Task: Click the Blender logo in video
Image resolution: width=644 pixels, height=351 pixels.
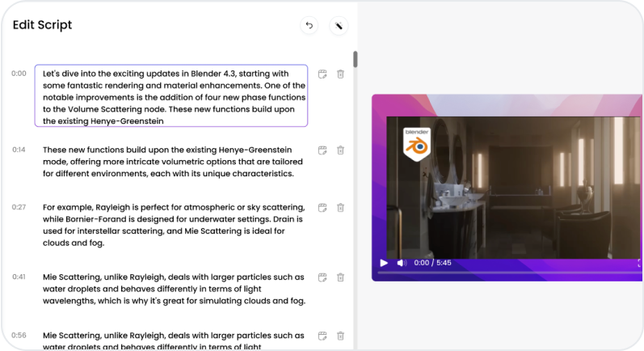Action: pos(417,144)
